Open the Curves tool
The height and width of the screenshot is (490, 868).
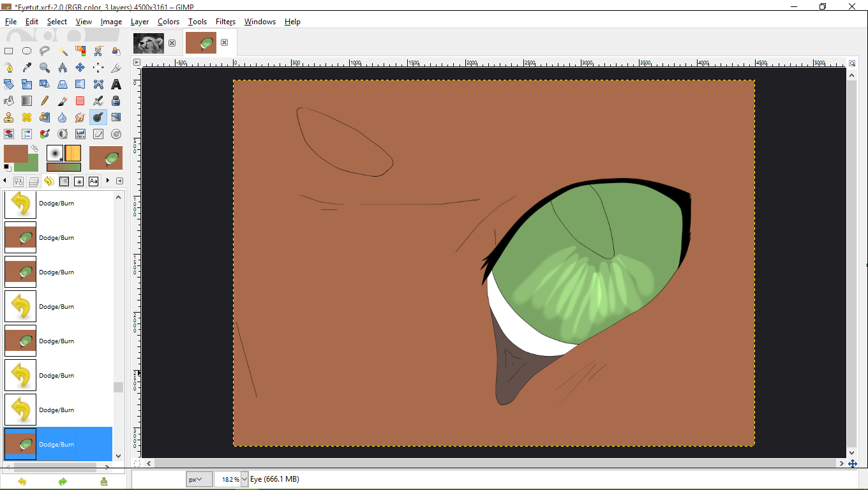click(98, 134)
